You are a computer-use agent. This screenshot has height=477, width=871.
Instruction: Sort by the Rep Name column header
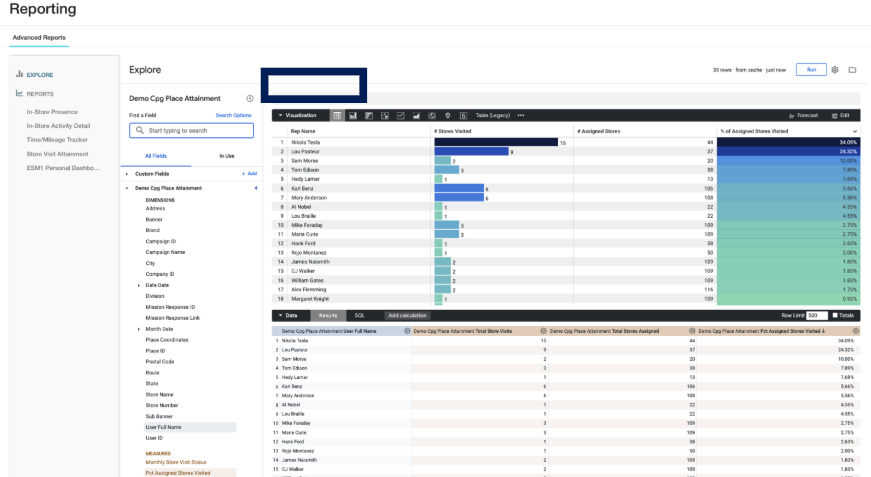(x=303, y=132)
